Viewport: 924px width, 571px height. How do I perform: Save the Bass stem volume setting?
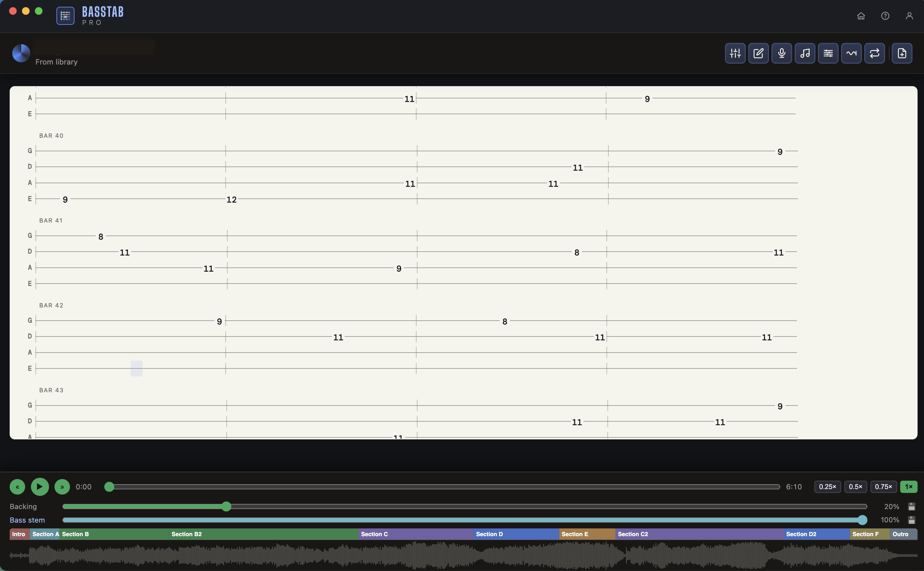(911, 520)
